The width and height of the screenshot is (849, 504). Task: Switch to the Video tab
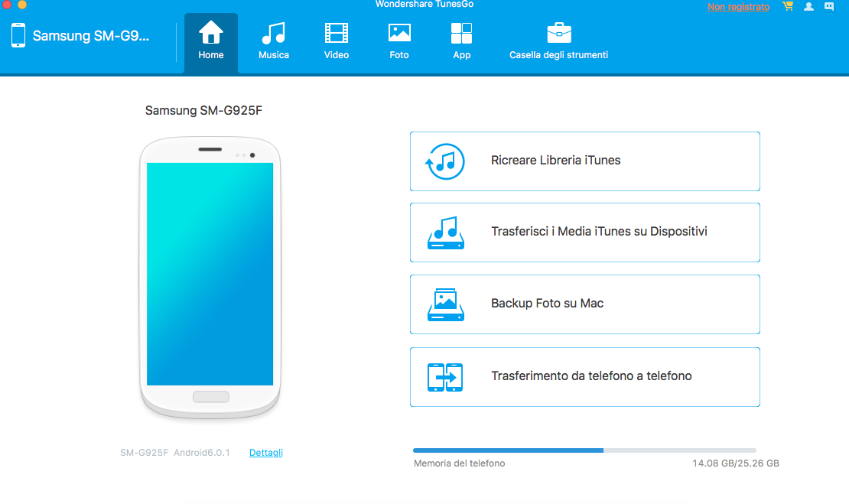(337, 43)
